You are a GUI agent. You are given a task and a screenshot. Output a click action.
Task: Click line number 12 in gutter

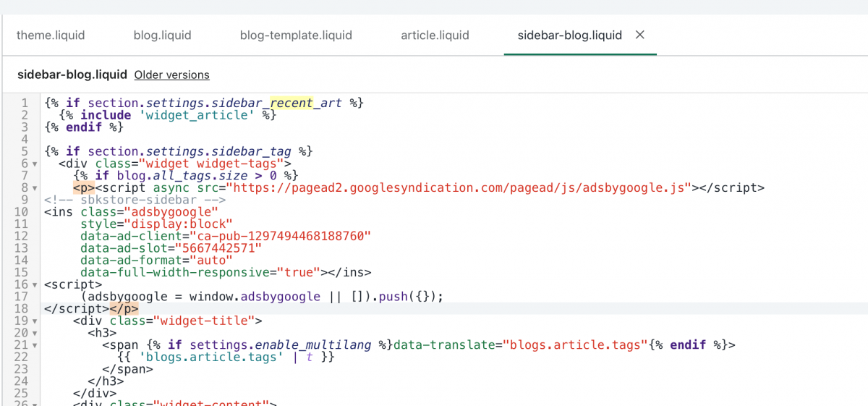coord(21,236)
